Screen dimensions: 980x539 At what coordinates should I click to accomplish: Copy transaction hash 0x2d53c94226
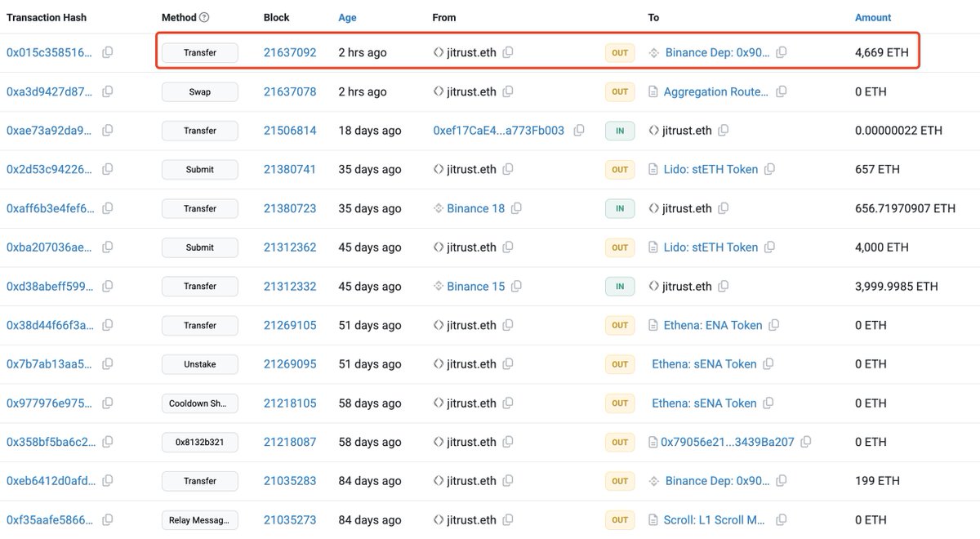(107, 169)
